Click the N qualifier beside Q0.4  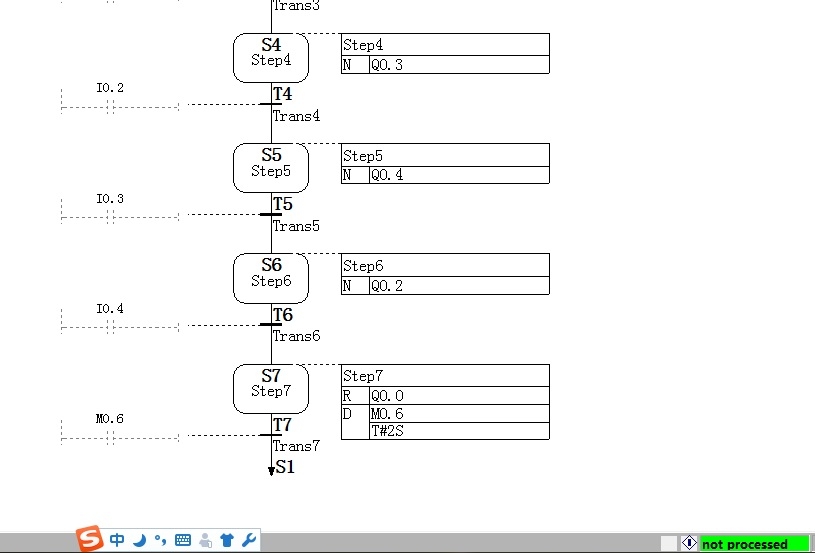[355, 175]
